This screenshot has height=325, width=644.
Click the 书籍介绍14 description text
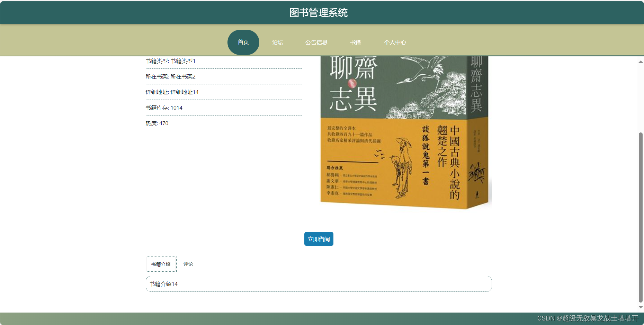[x=163, y=284]
